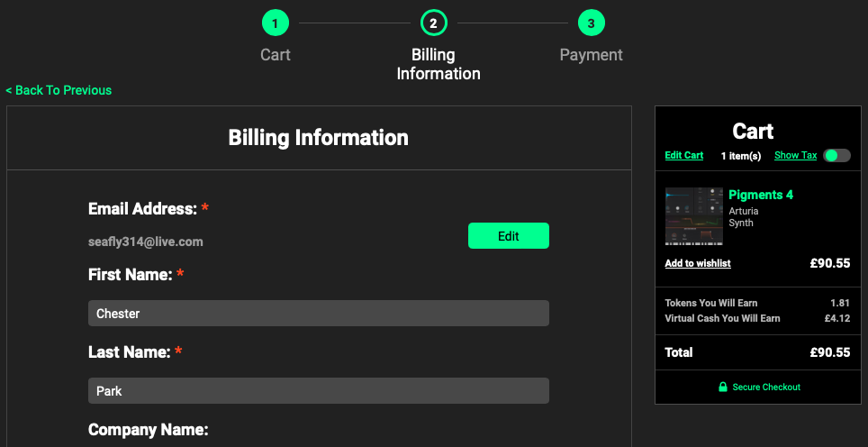
Task: Click the 1 item(s) count text
Action: [741, 156]
